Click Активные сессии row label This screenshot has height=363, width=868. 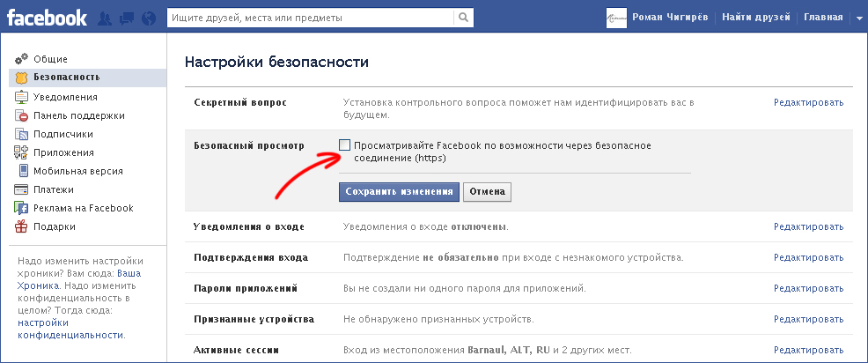[236, 351]
